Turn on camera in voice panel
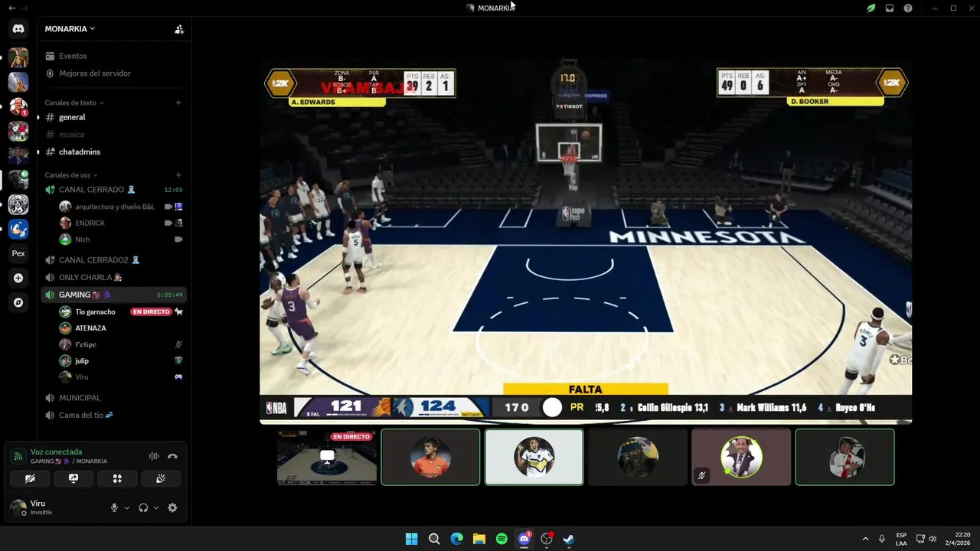 pos(30,478)
